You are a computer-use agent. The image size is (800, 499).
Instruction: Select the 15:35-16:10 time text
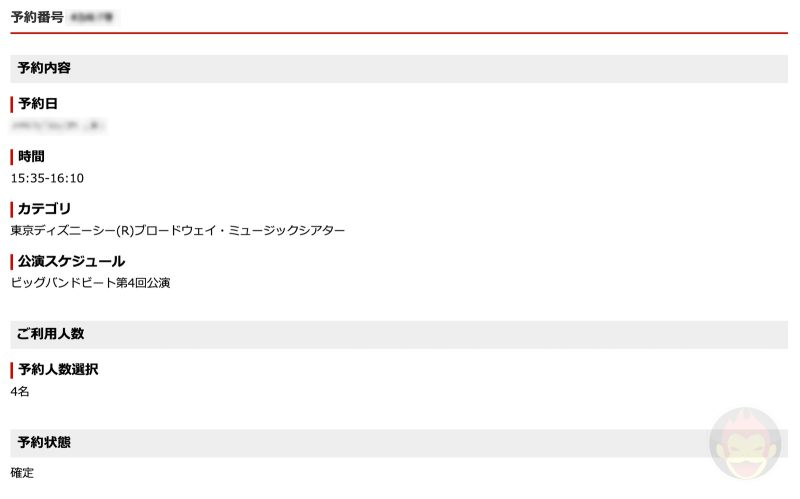pyautogui.click(x=47, y=178)
